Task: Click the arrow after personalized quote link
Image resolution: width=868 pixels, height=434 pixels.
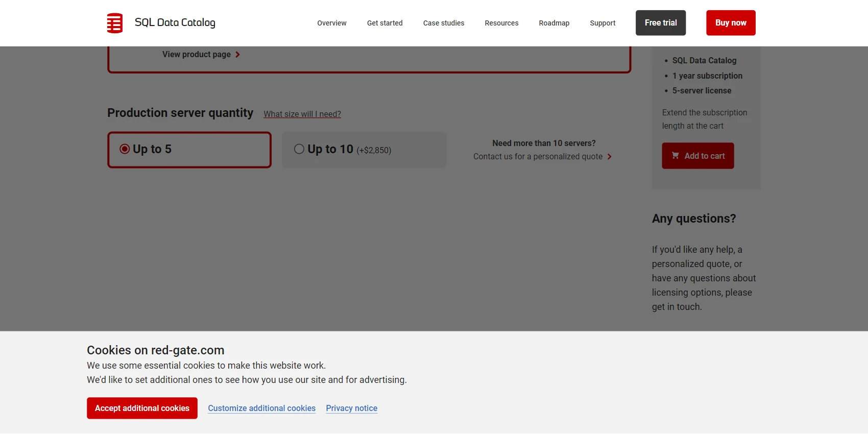Action: [610, 157]
